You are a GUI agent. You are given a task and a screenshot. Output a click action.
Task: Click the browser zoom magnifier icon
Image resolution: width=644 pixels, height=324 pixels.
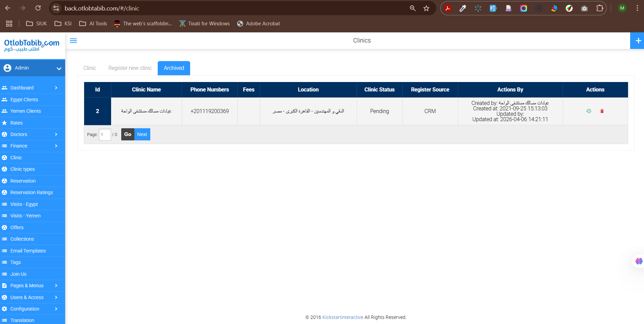point(413,8)
